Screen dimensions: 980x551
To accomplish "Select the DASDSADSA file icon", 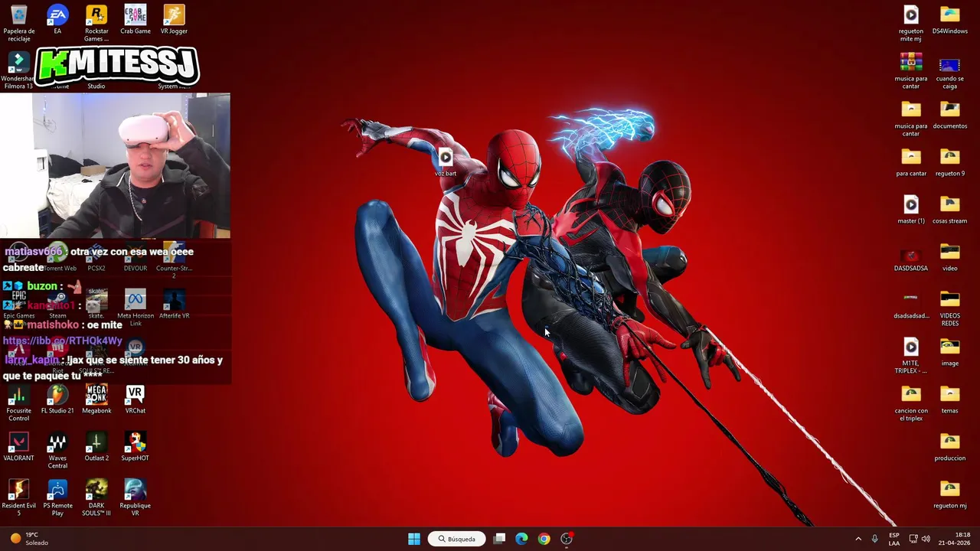I will (x=911, y=259).
